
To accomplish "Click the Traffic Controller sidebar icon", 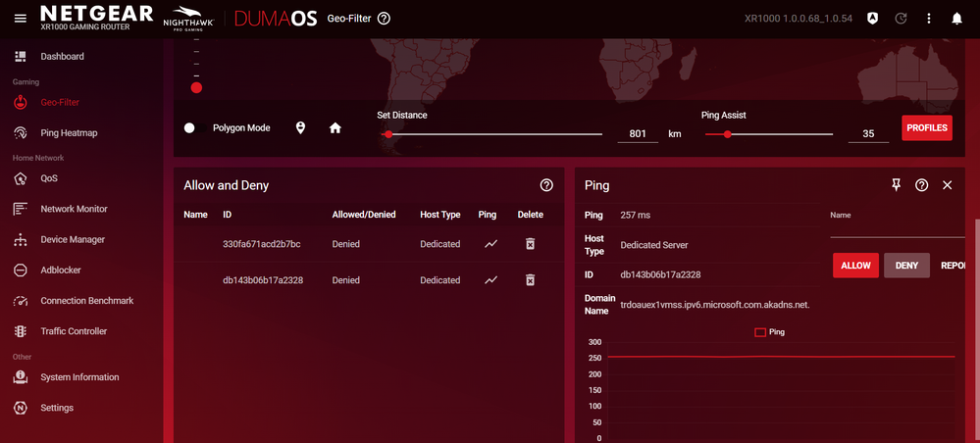I will [21, 331].
